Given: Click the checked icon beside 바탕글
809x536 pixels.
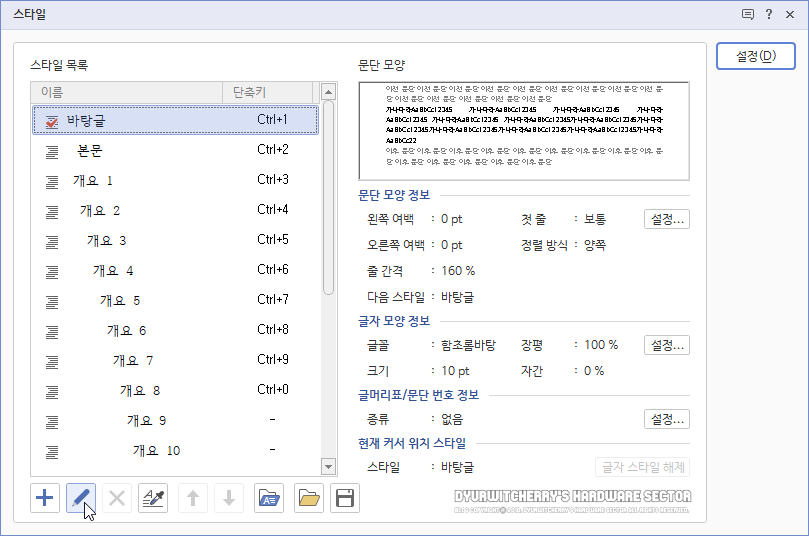Looking at the screenshot, I should tap(52, 121).
